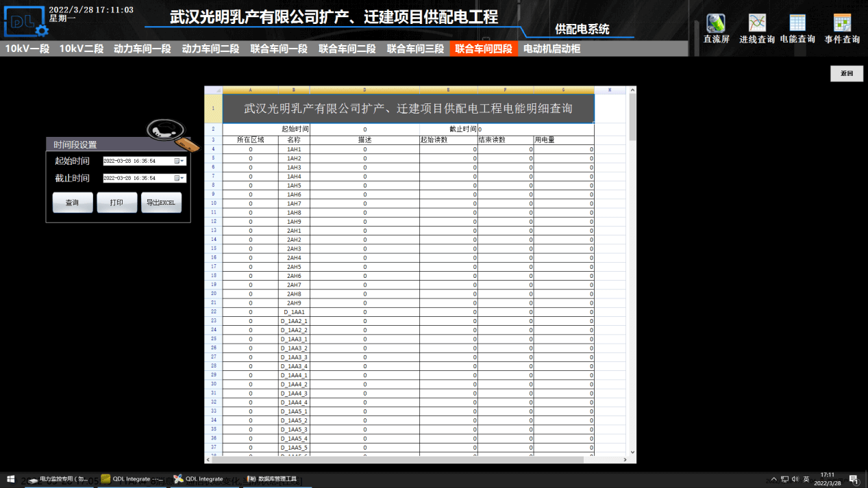Select the D_1AA3_4 name cell
The width and height of the screenshot is (868, 488).
click(294, 366)
